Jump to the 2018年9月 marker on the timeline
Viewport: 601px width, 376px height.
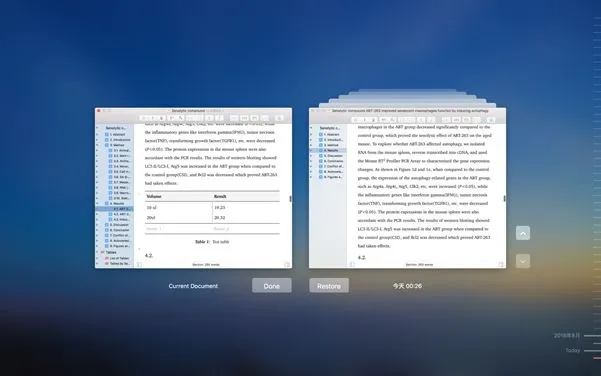point(567,335)
